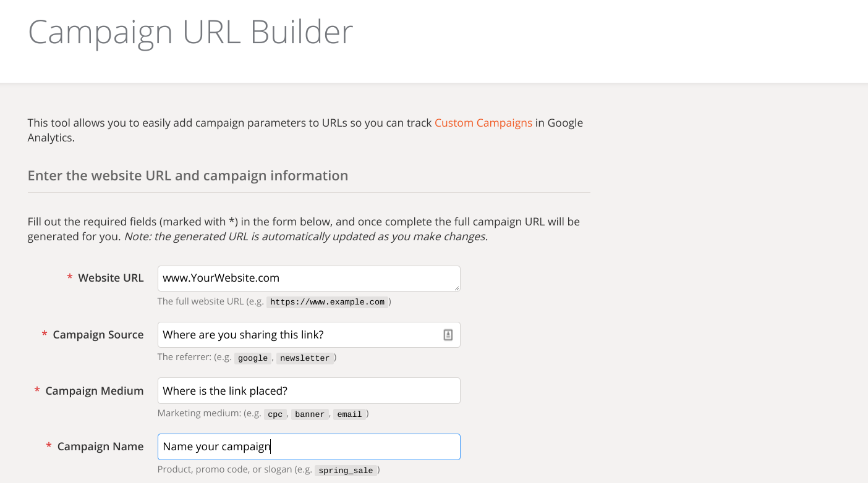
Task: Click the Campaign Medium label
Action: (x=94, y=391)
